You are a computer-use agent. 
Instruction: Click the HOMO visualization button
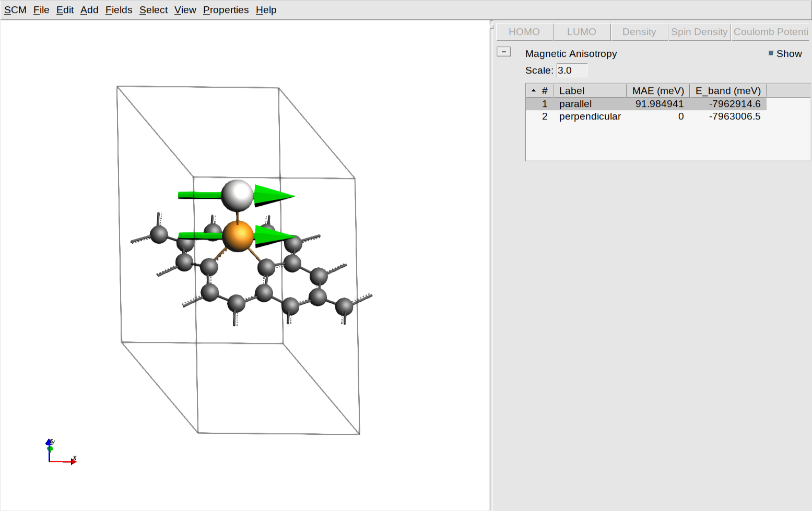click(x=524, y=31)
